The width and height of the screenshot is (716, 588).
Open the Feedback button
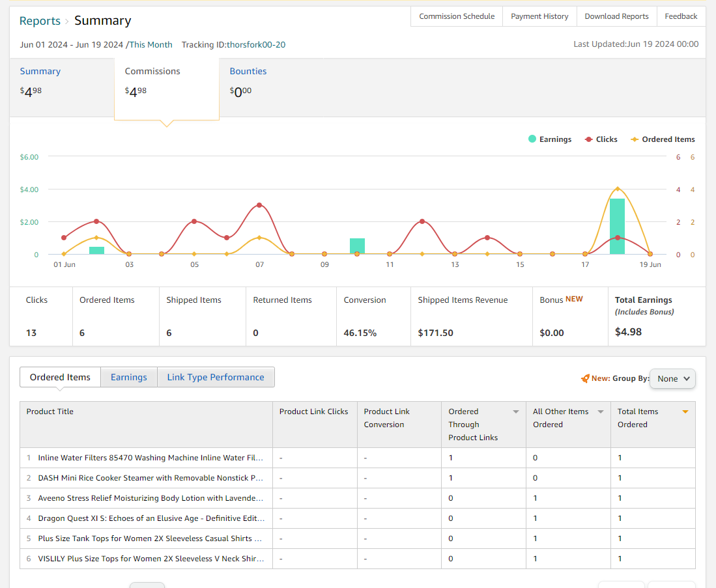point(681,16)
